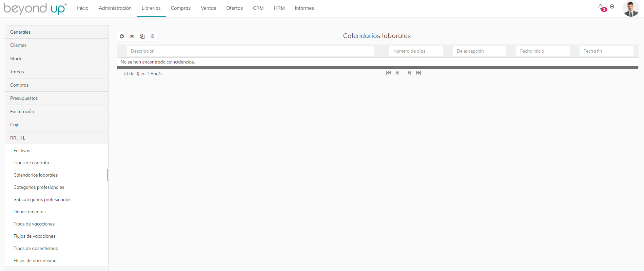This screenshot has width=644, height=271.
Task: Open the Administración menu
Action: coord(115,8)
